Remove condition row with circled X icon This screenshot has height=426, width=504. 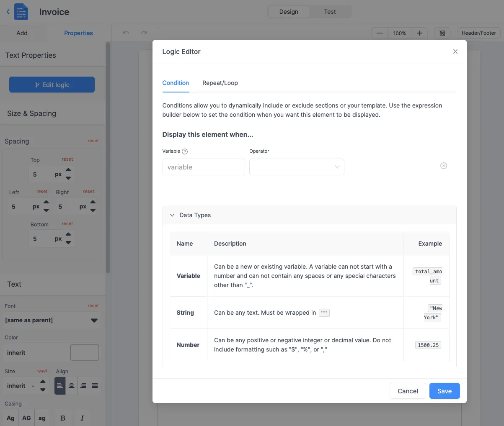(x=444, y=166)
